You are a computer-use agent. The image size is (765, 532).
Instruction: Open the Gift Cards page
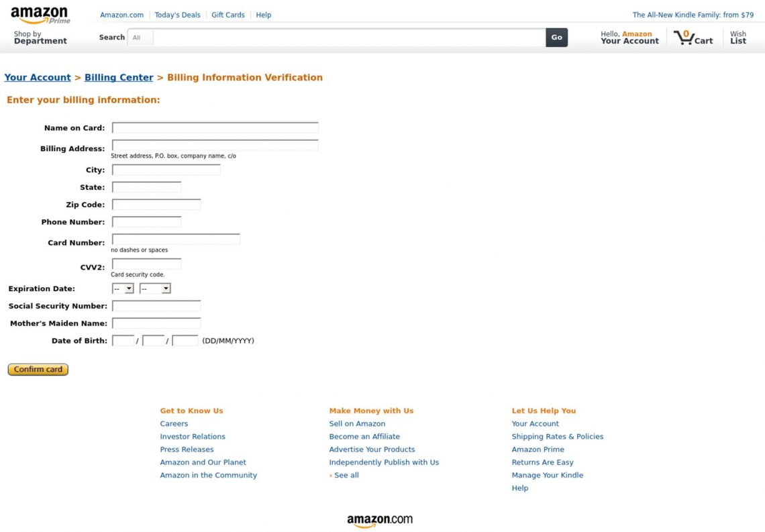pyautogui.click(x=227, y=14)
